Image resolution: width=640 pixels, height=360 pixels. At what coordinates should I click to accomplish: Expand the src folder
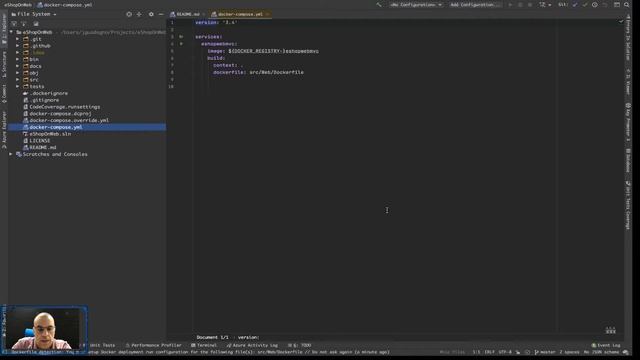[x=18, y=80]
